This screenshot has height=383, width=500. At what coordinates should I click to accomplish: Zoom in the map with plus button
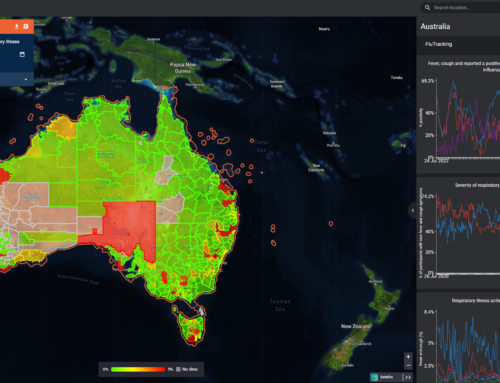(408, 357)
